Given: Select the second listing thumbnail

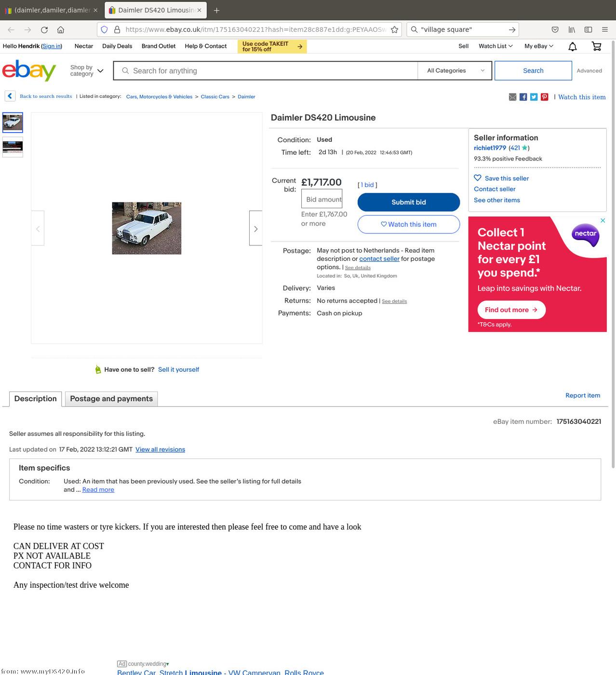Looking at the screenshot, I should coord(13,147).
